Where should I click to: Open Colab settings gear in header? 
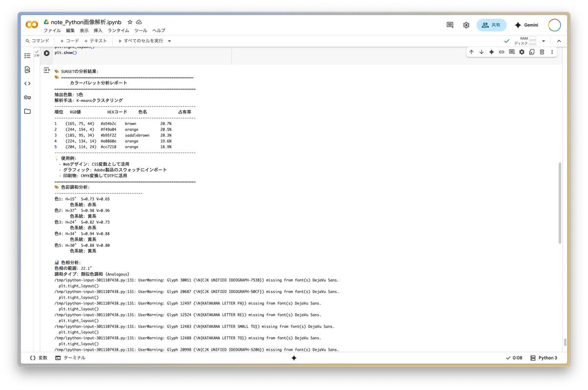pos(466,25)
